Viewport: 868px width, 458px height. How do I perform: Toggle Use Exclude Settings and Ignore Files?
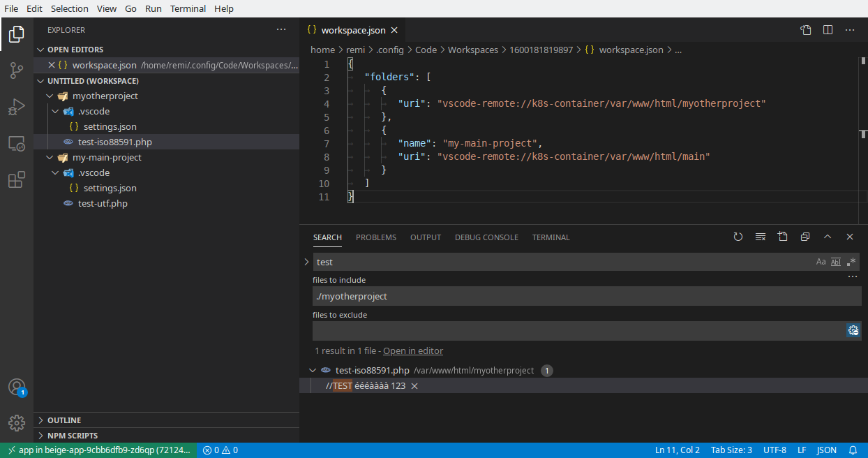coord(853,331)
